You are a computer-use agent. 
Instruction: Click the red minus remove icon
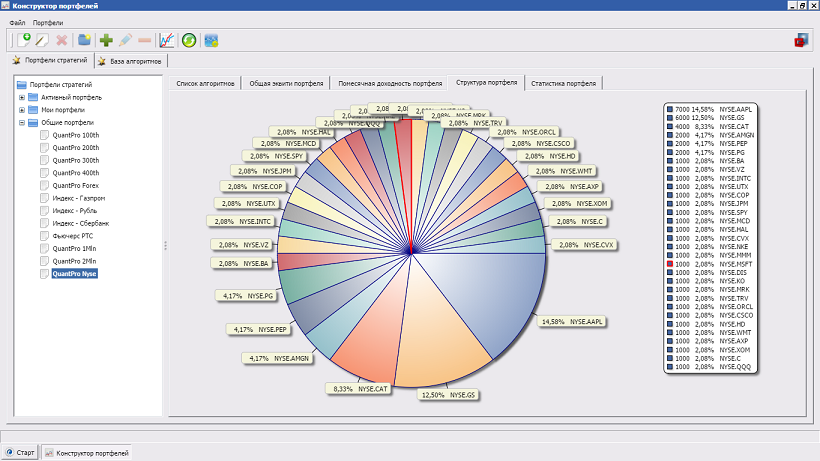144,40
